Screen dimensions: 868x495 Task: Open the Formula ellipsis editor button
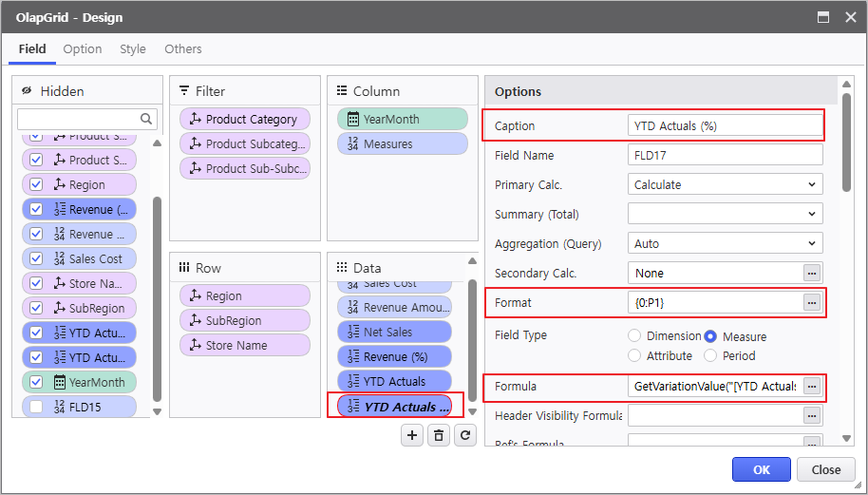click(x=811, y=387)
